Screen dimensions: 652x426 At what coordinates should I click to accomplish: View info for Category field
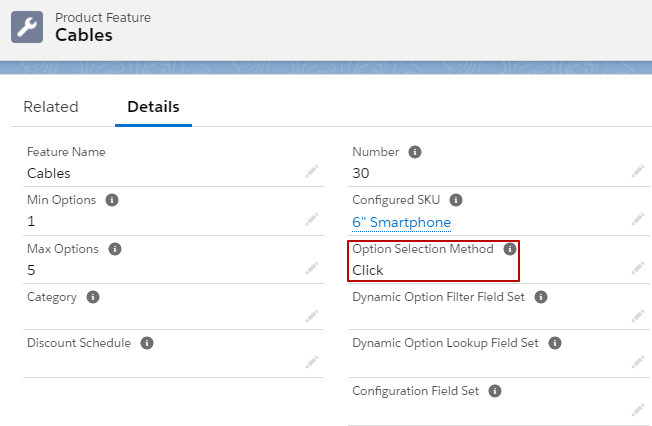(x=93, y=297)
